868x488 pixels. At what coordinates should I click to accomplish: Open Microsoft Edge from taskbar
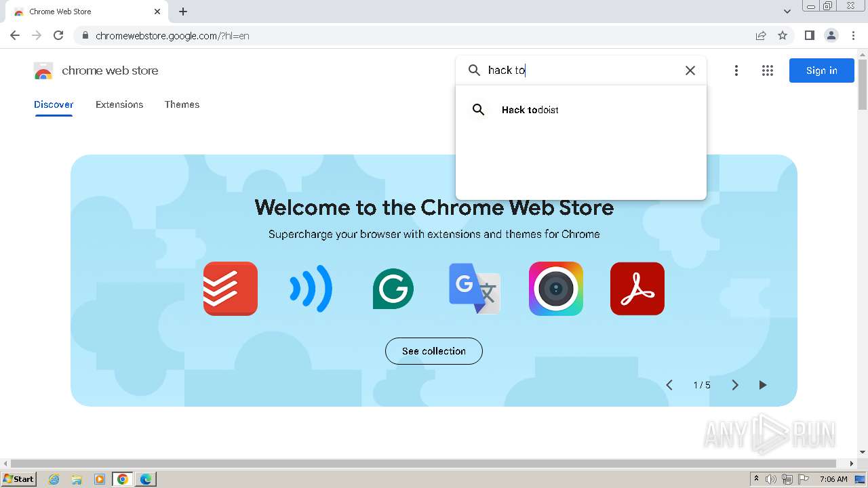tap(146, 479)
